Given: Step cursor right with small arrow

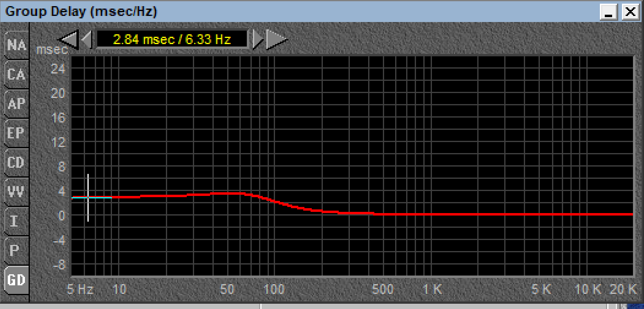Looking at the screenshot, I should [258, 40].
